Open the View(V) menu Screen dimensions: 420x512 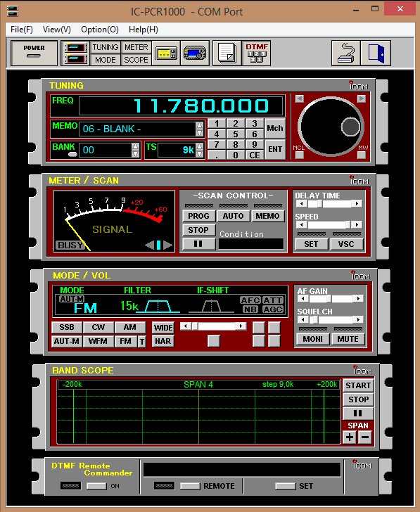(x=57, y=30)
